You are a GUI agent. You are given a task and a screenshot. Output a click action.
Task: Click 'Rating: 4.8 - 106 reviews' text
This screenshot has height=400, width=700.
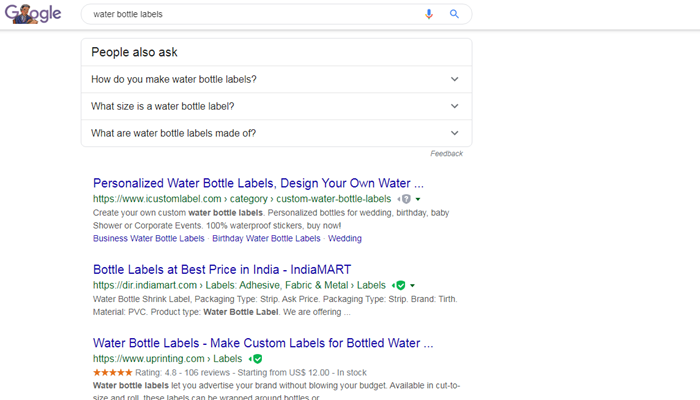click(x=183, y=373)
